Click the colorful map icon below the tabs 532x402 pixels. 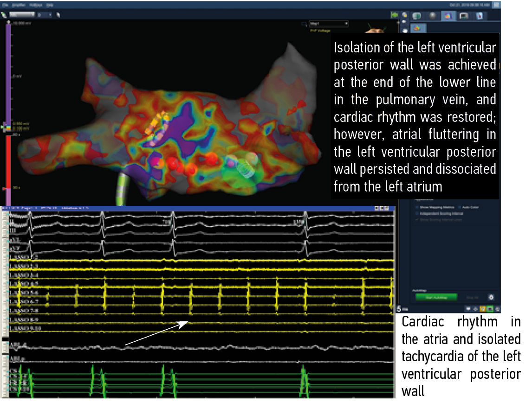click(x=417, y=29)
